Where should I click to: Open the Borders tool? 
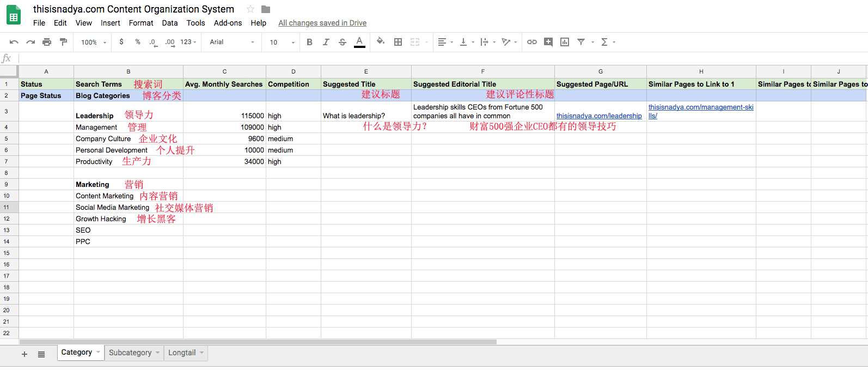tap(398, 42)
